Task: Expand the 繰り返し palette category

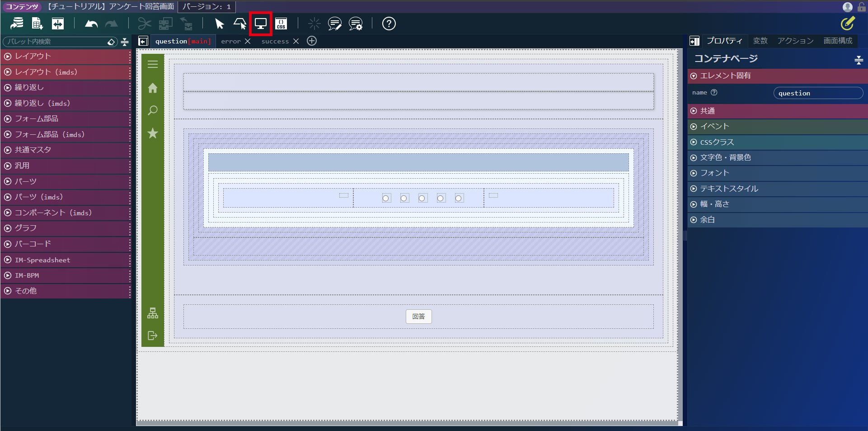Action: [66, 88]
